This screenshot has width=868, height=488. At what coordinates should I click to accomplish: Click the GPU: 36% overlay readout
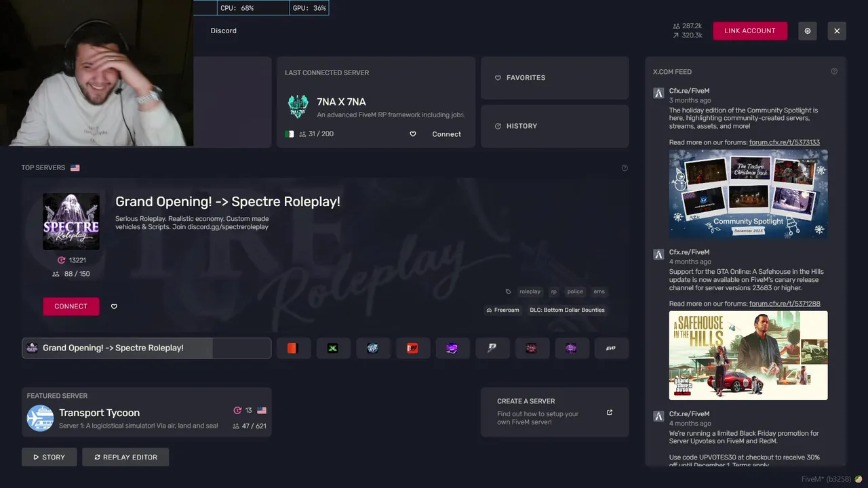(x=309, y=8)
